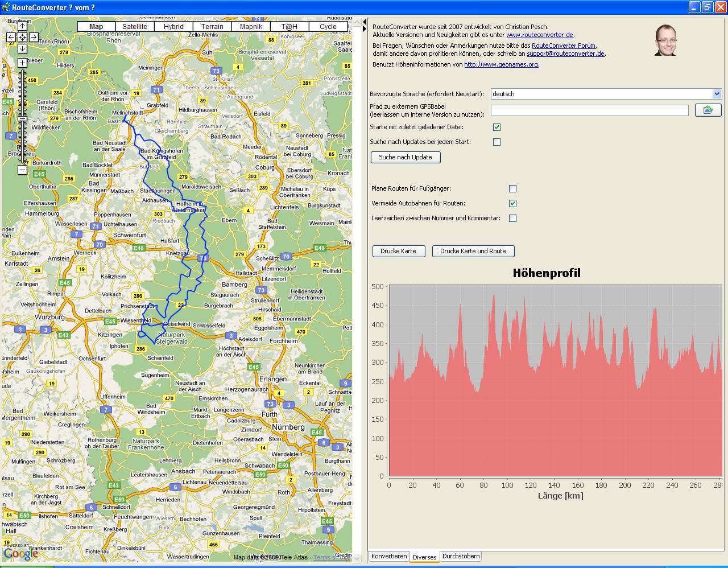
Task: Click the external GPSBabel path input field
Action: coord(589,110)
